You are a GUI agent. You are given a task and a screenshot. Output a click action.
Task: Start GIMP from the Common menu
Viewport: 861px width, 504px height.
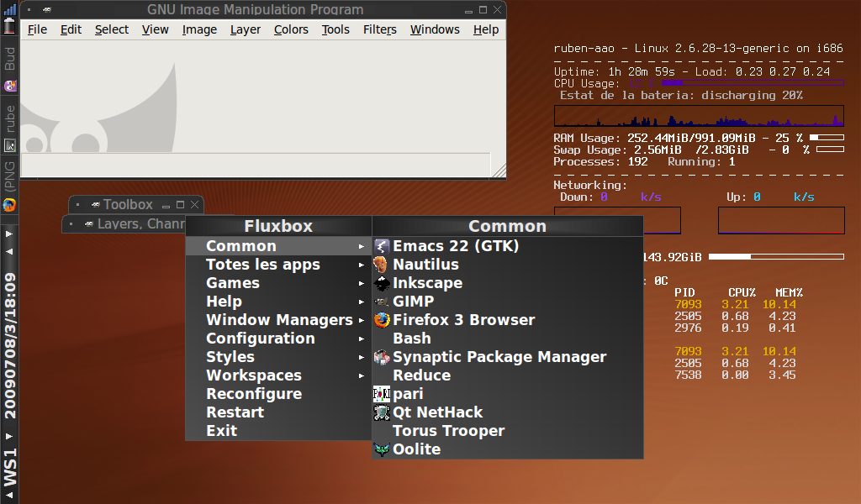point(507,301)
